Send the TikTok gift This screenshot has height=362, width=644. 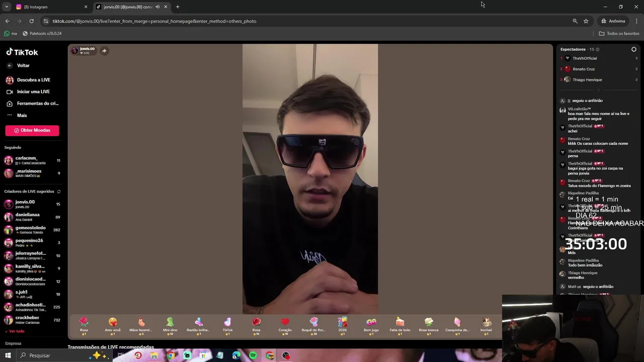click(227, 326)
